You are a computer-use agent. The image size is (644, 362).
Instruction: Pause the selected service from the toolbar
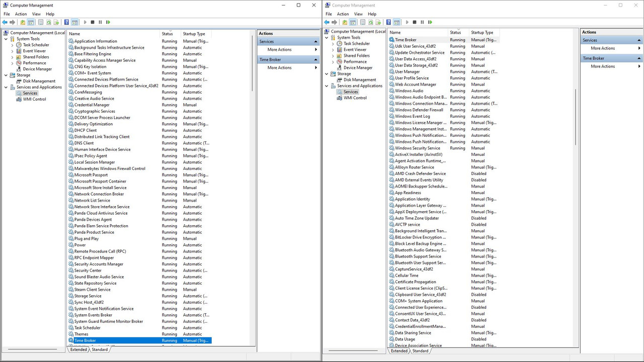click(x=100, y=22)
